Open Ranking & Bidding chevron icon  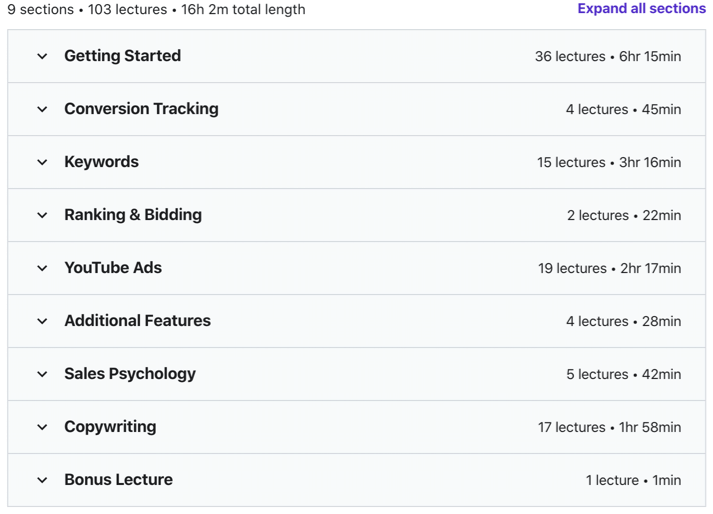point(42,215)
